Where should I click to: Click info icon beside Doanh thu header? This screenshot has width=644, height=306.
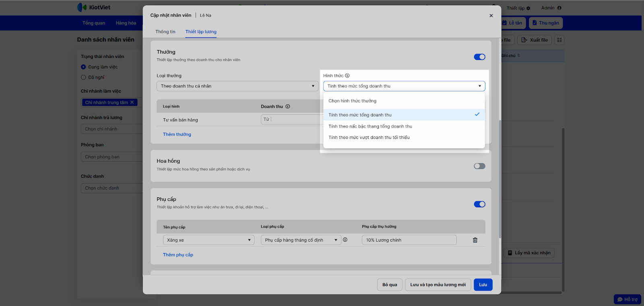pyautogui.click(x=288, y=107)
